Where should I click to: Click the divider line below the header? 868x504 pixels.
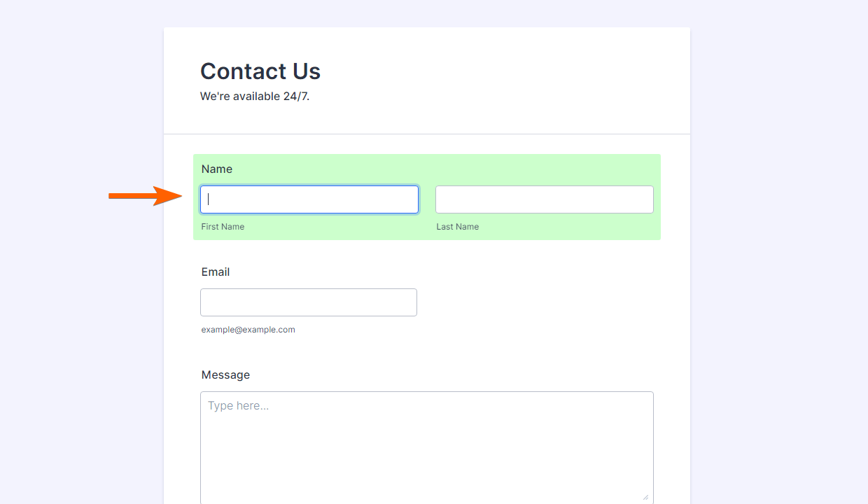tap(426, 134)
